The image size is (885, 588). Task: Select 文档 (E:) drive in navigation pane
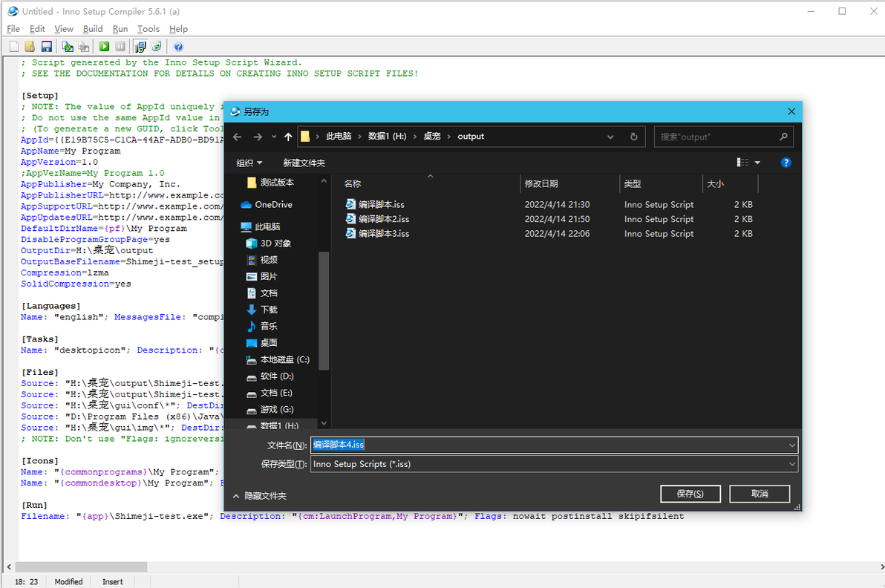point(270,393)
